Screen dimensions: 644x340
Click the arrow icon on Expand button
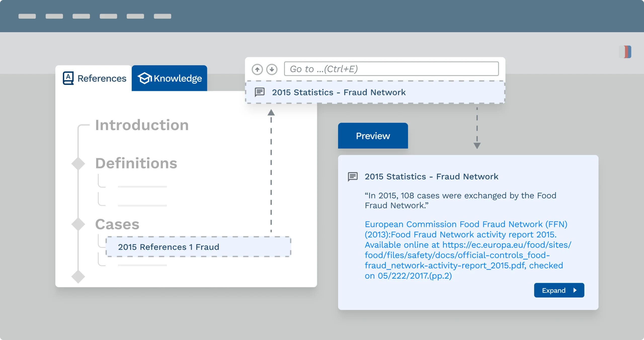click(x=575, y=290)
